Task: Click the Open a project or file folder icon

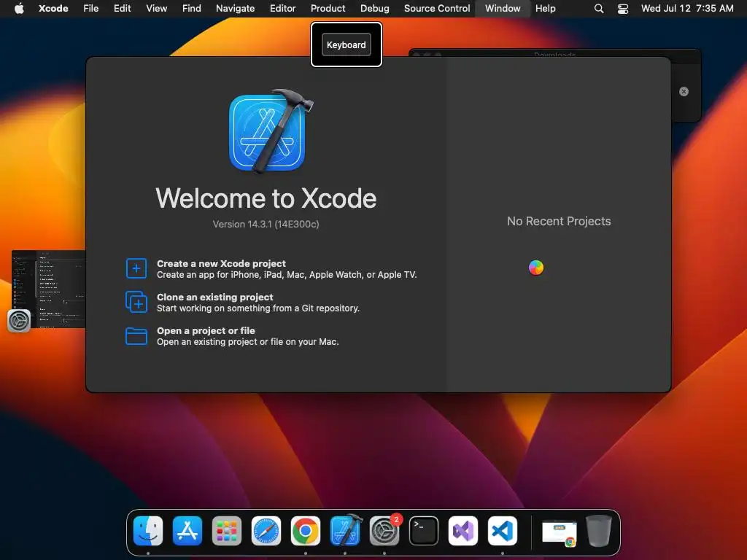Action: click(136, 335)
